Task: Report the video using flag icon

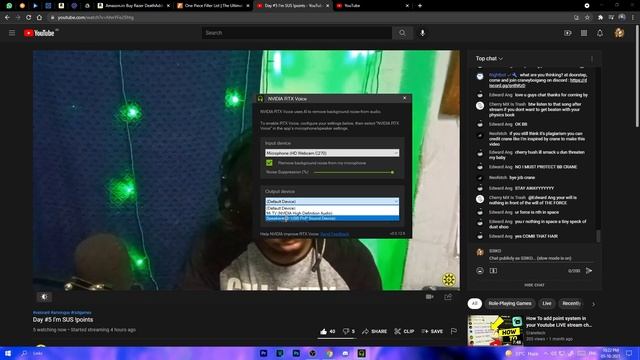Action: coord(453,331)
